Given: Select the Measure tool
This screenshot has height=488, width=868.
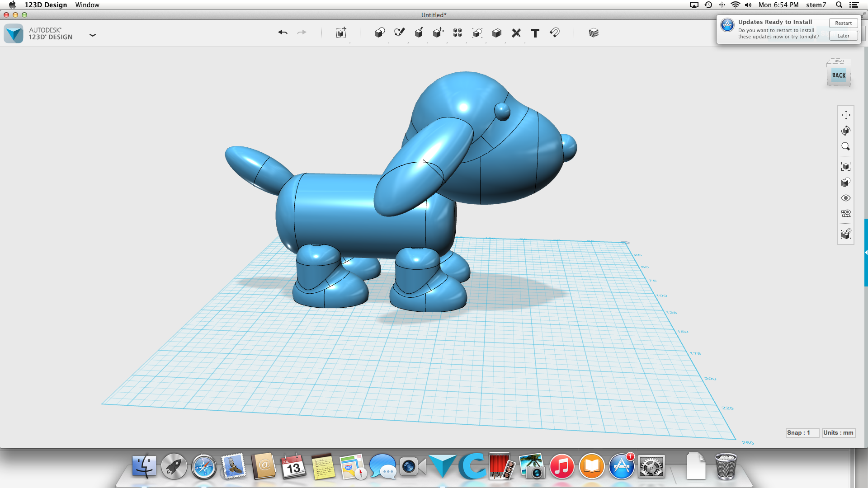Looking at the screenshot, I should [516, 33].
